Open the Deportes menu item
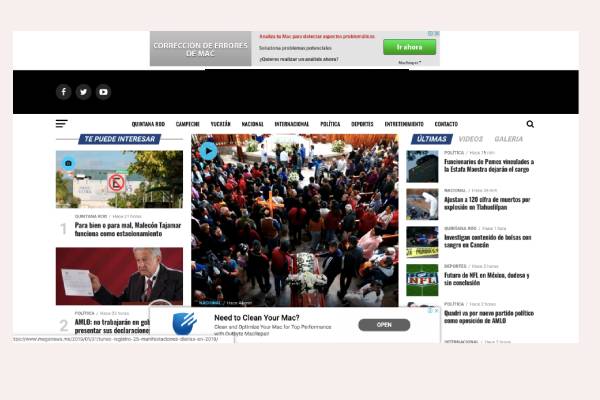The height and width of the screenshot is (400, 600). [362, 124]
